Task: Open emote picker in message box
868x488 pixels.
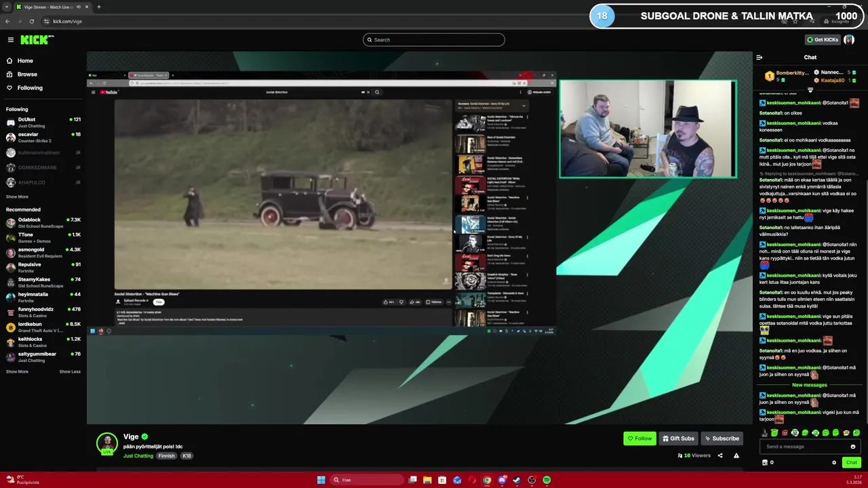Action: tap(853, 447)
